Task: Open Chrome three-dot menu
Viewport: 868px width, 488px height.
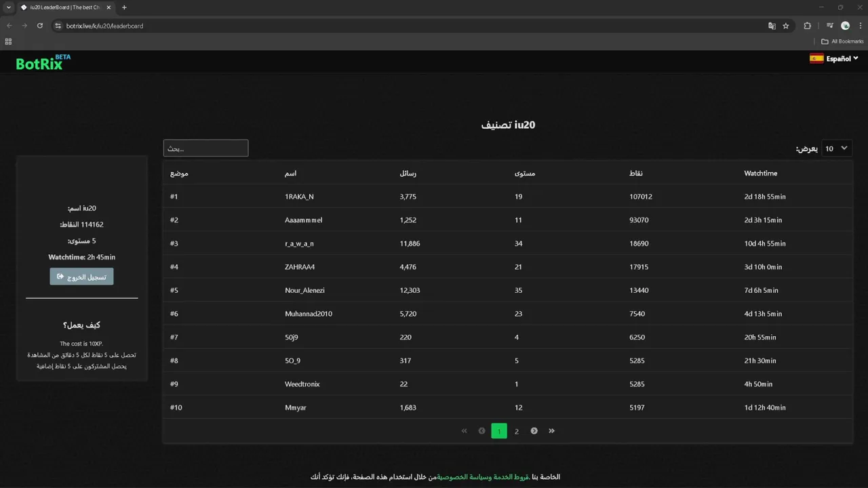Action: (x=859, y=26)
